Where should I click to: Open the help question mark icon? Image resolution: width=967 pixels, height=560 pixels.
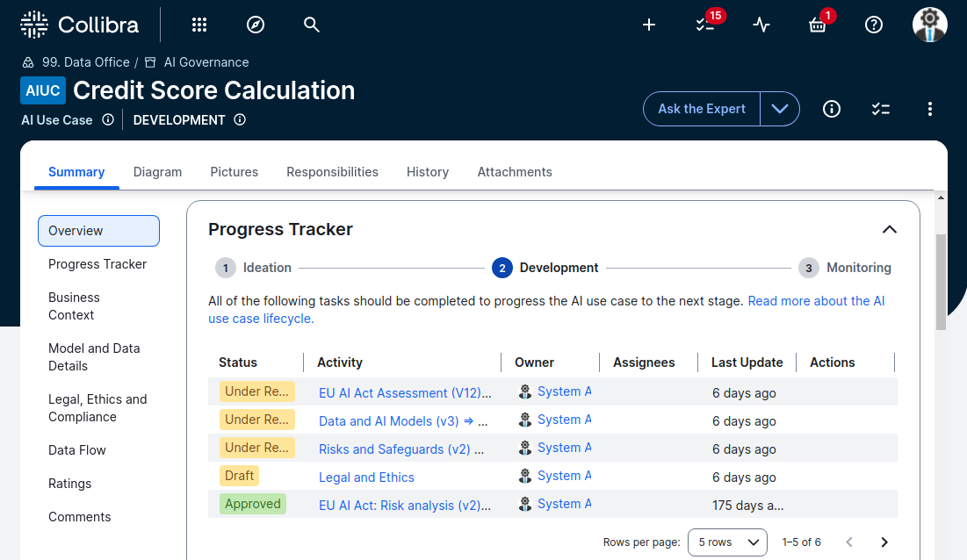point(874,25)
